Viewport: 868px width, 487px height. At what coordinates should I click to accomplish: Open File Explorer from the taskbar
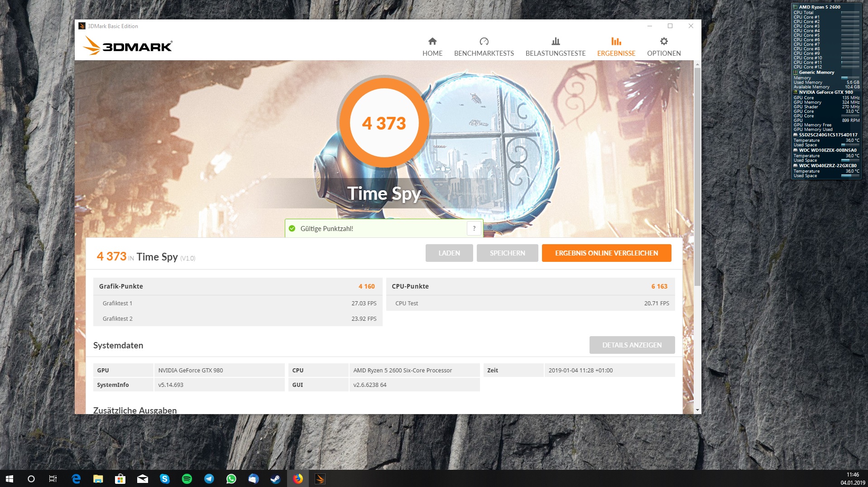point(98,479)
